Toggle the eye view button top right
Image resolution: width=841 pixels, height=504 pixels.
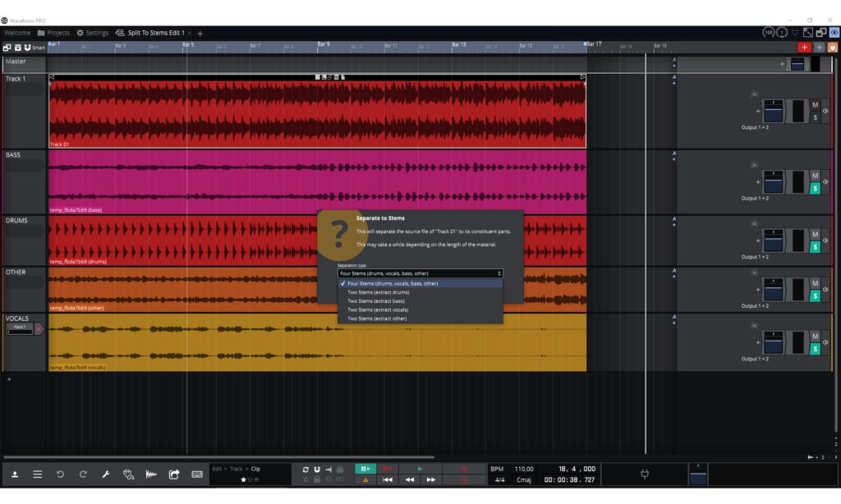[x=834, y=33]
